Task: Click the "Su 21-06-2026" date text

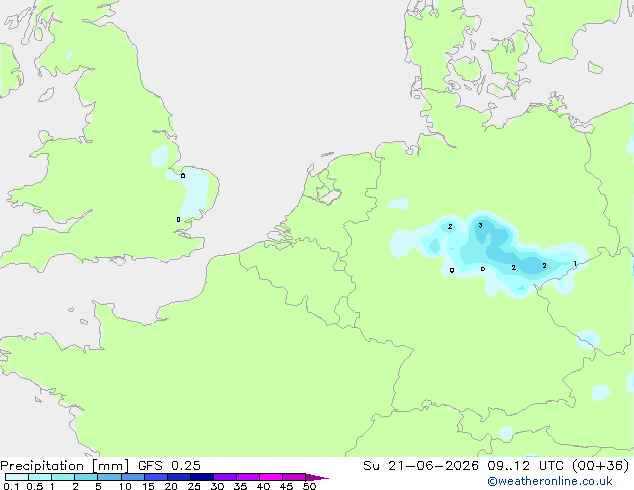Action: 421,466
